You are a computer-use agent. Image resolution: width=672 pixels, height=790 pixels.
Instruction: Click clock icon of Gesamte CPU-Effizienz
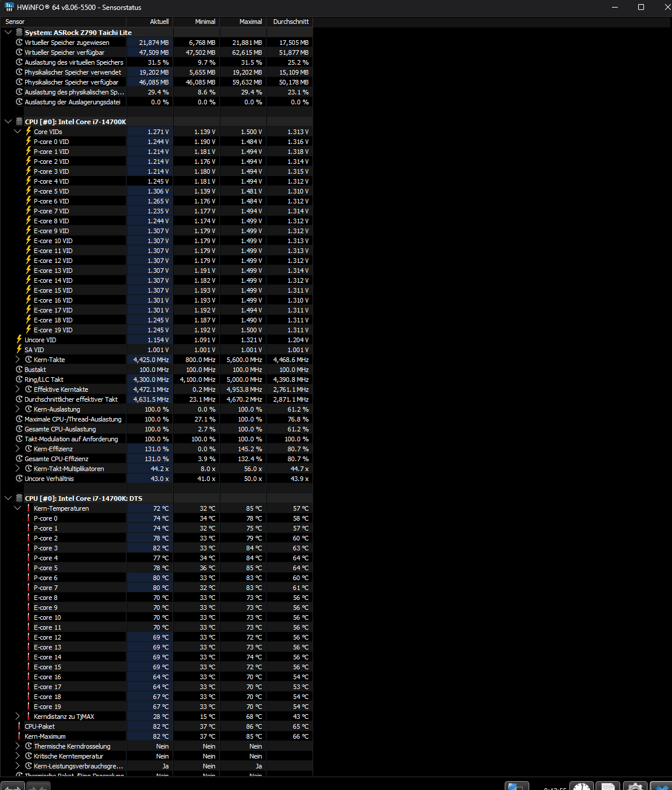19,459
